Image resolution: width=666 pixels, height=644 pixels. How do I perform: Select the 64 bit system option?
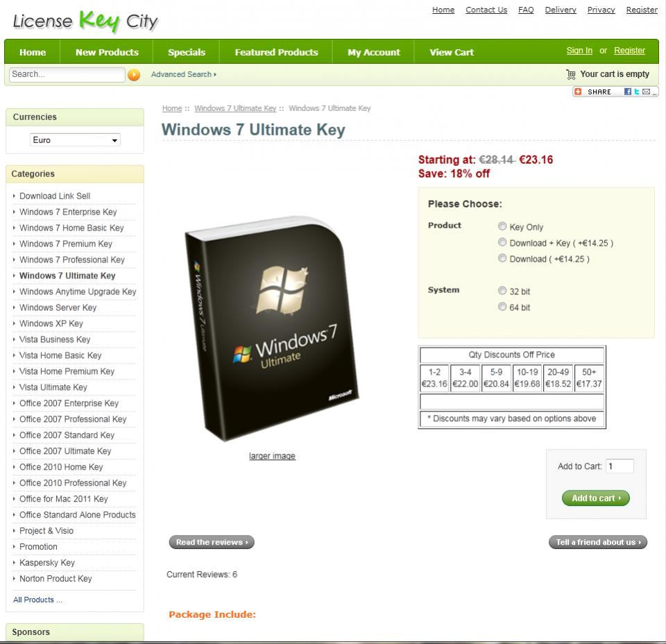point(502,307)
